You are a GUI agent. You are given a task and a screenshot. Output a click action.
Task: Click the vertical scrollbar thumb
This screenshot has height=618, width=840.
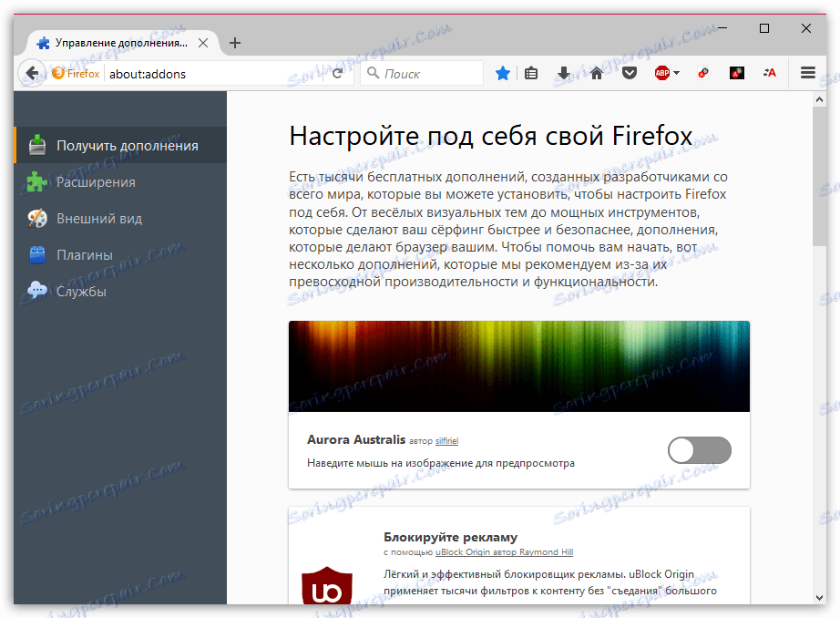click(819, 177)
